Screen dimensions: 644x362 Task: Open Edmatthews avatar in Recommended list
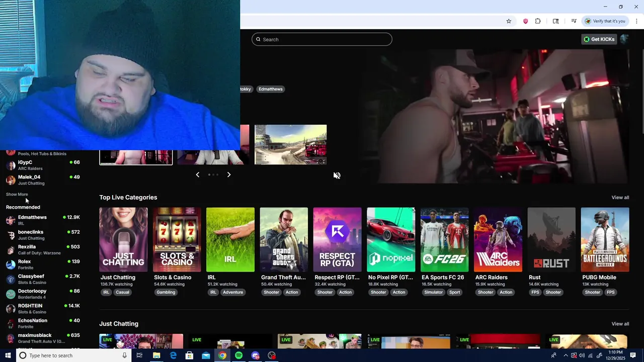11,220
